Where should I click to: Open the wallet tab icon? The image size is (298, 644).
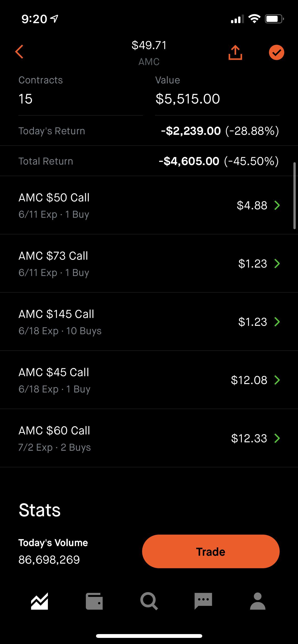point(94,601)
